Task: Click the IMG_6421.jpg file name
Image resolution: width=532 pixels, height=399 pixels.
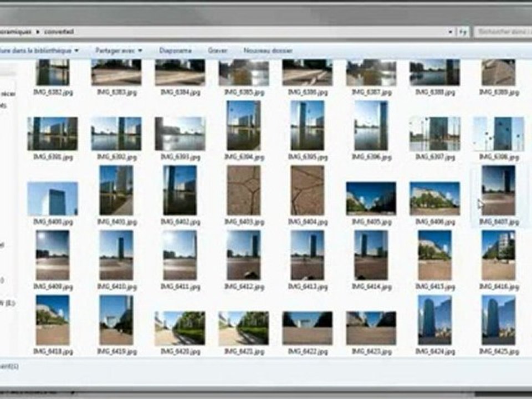Action: (x=244, y=352)
